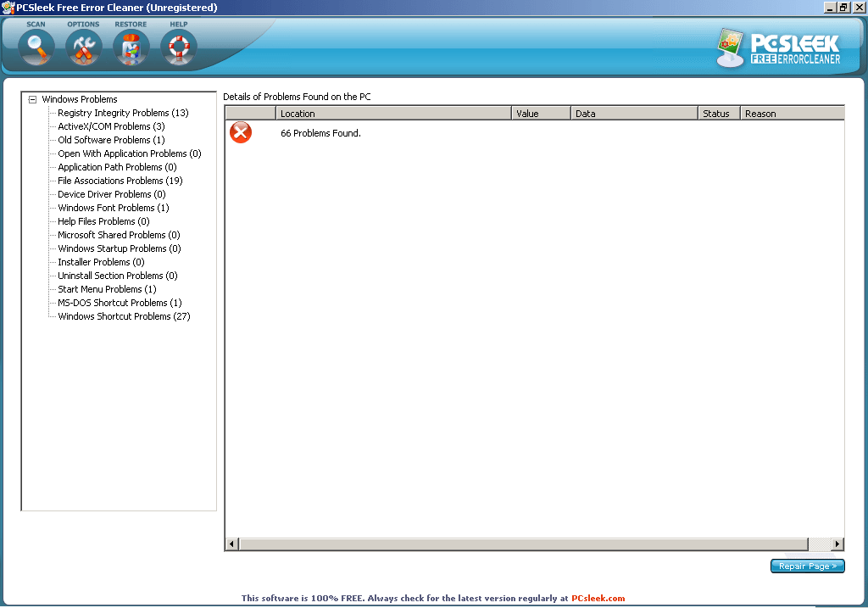
Task: Click the Scan magnifying glass icon
Action: (36, 47)
